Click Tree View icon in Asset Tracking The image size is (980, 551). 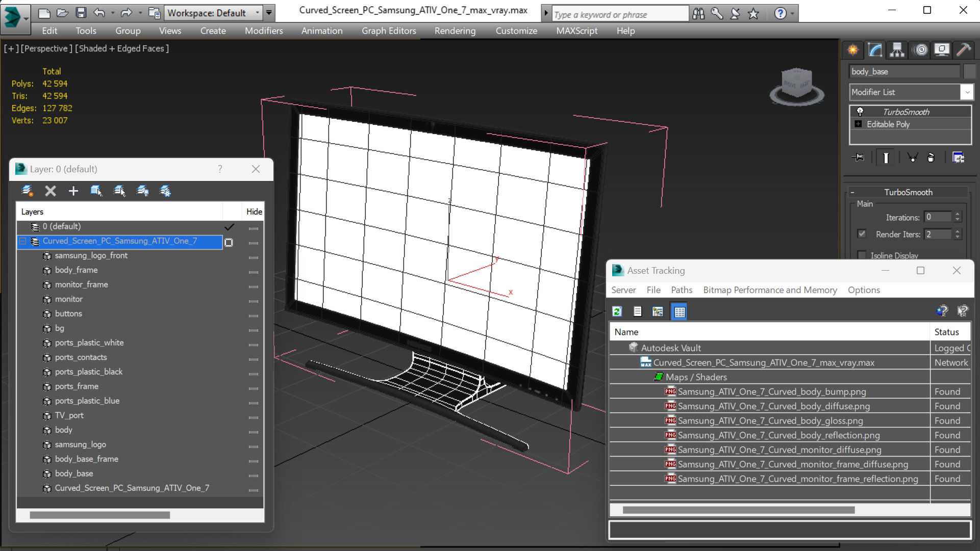[x=658, y=311]
